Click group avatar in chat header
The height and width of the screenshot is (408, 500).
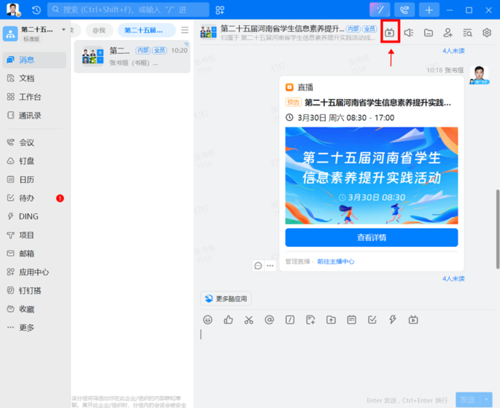(x=208, y=33)
